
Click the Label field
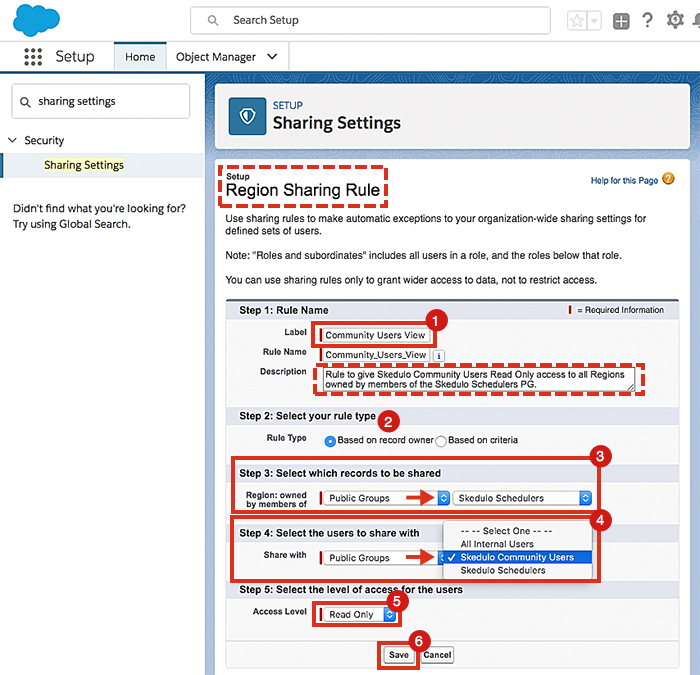(x=375, y=335)
